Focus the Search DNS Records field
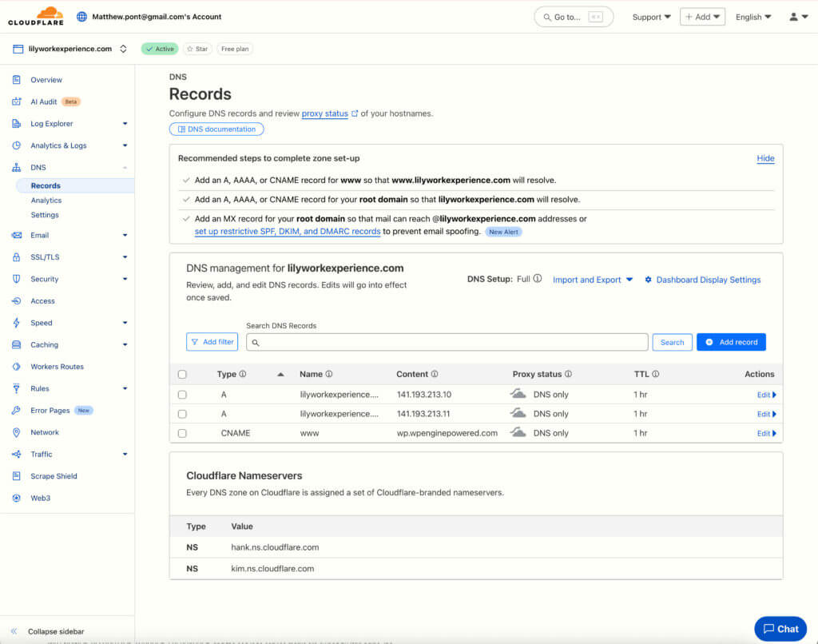The height and width of the screenshot is (644, 818). [x=447, y=342]
